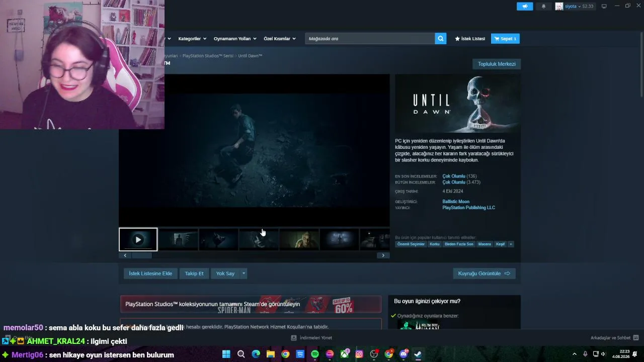Viewport: 644px width, 362px height.
Task: Click the media strip right scroll arrow
Action: [x=383, y=255]
